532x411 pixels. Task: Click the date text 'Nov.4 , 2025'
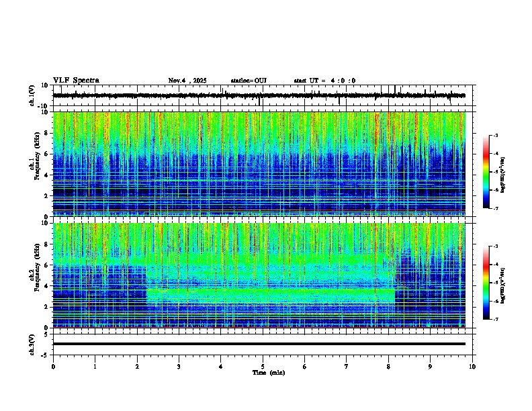pos(187,81)
